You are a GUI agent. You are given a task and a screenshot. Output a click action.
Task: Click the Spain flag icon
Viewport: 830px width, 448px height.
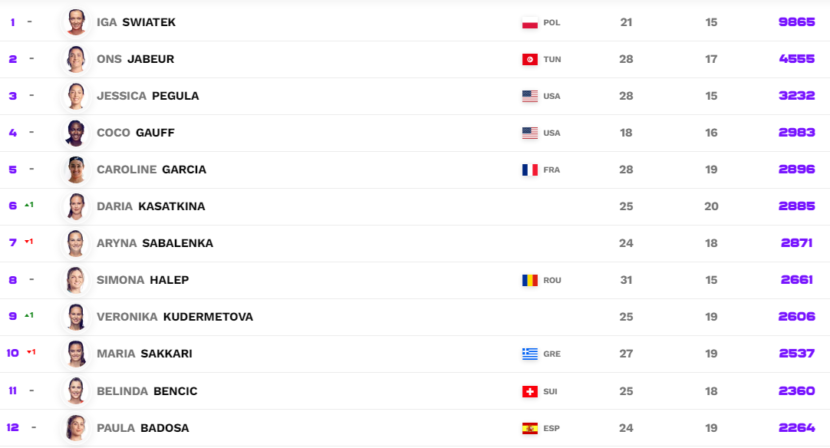coord(529,428)
